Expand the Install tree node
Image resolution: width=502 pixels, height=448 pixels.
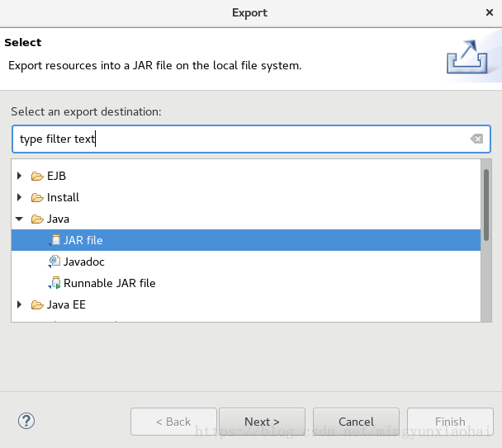[19, 197]
